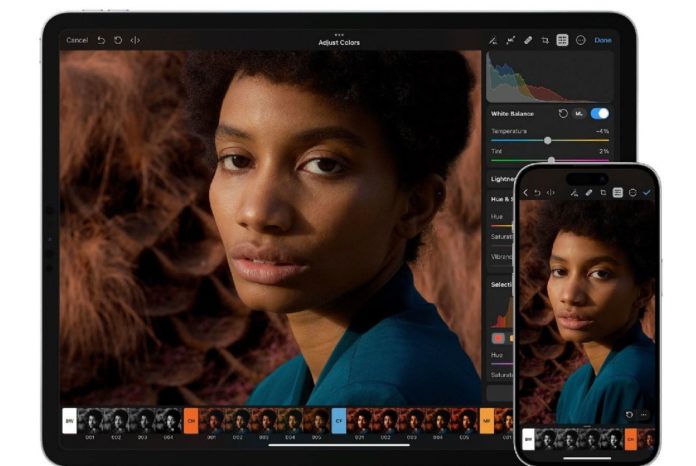The height and width of the screenshot is (466, 696).
Task: Tap Done on the iPad toolbar
Action: click(603, 40)
